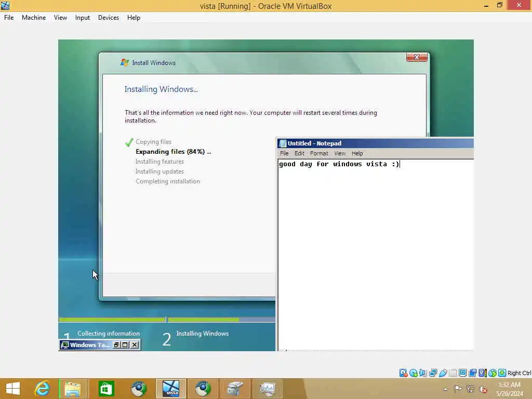
Task: Open VirtualBox Machine menu
Action: tap(34, 18)
